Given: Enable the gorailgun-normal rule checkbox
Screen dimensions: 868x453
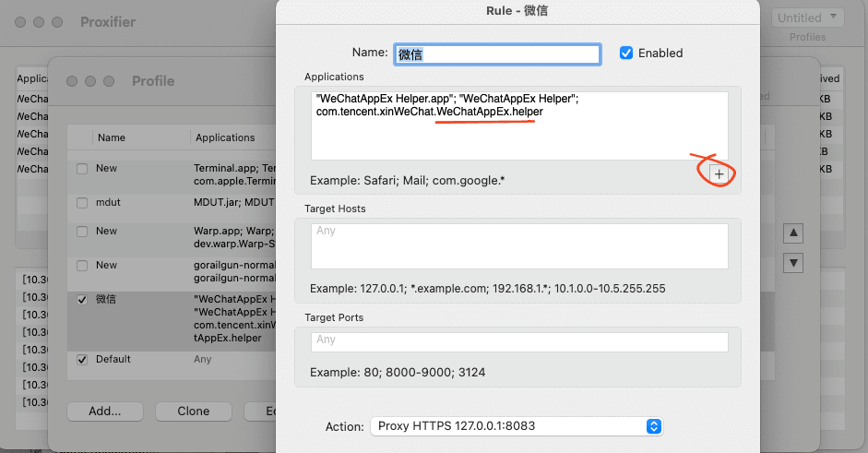Looking at the screenshot, I should click(82, 266).
